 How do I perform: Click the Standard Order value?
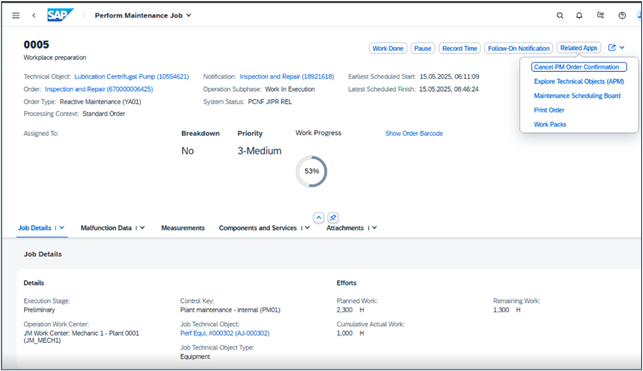coord(104,114)
